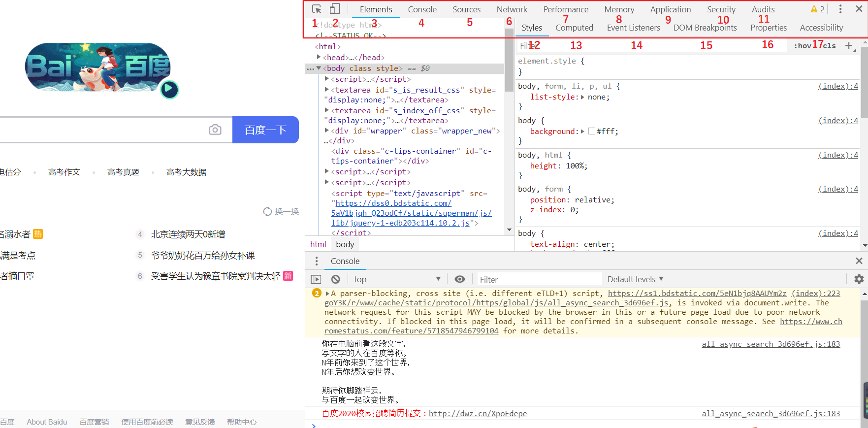Expand the head element node
The image size is (868, 428).
pos(319,57)
